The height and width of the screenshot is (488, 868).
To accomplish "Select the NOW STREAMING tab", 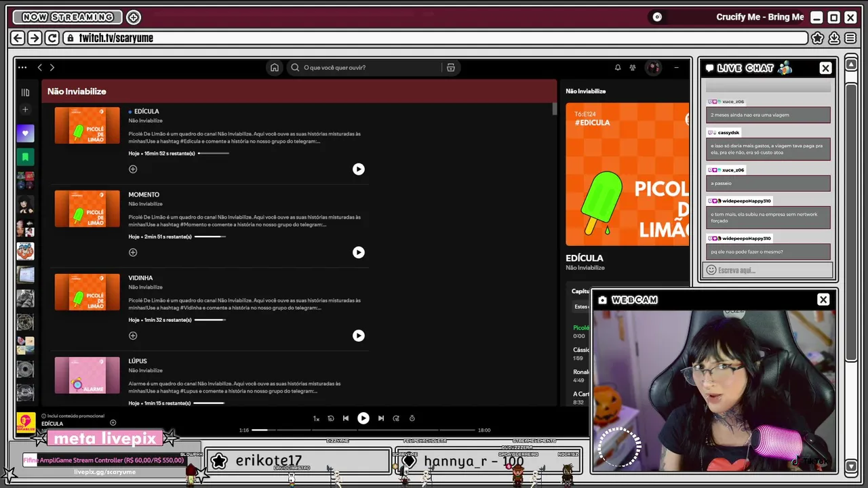I will tap(67, 17).
